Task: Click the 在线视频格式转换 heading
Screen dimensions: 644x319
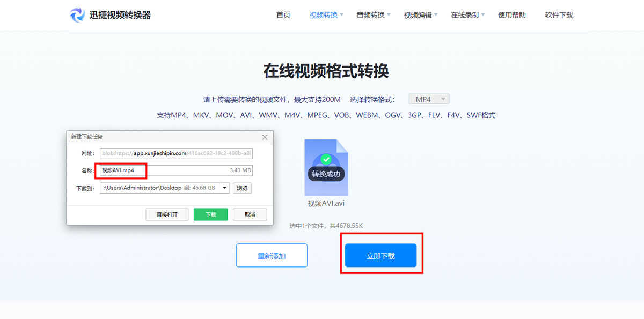Action: click(x=326, y=71)
